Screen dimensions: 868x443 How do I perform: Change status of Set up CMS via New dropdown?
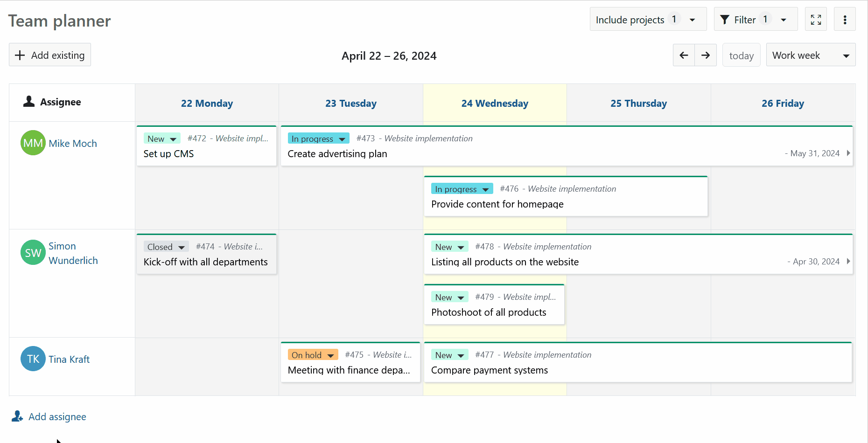(x=162, y=138)
